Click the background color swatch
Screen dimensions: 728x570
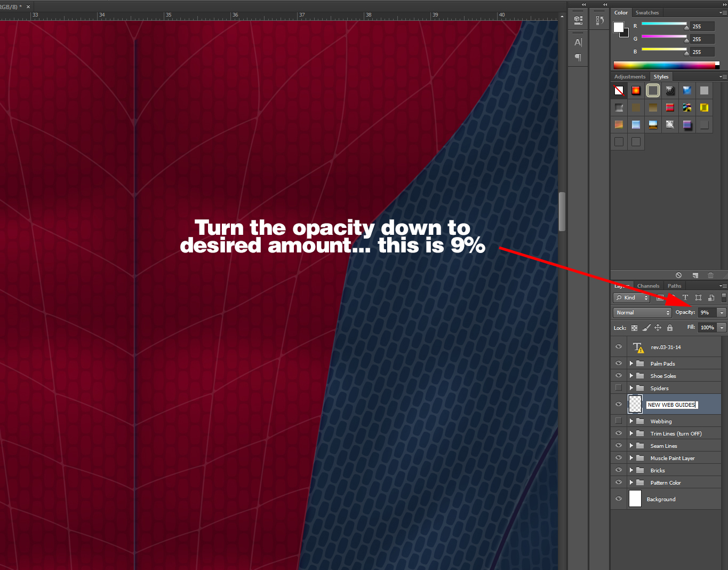pyautogui.click(x=626, y=34)
